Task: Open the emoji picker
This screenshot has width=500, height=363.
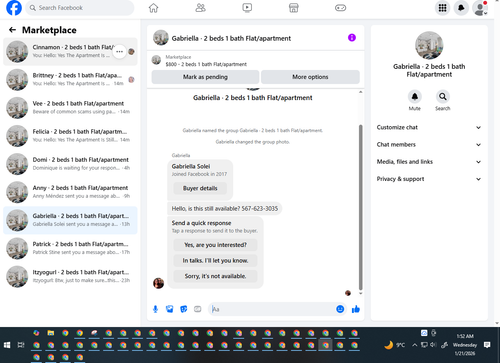Action: pos(340,309)
